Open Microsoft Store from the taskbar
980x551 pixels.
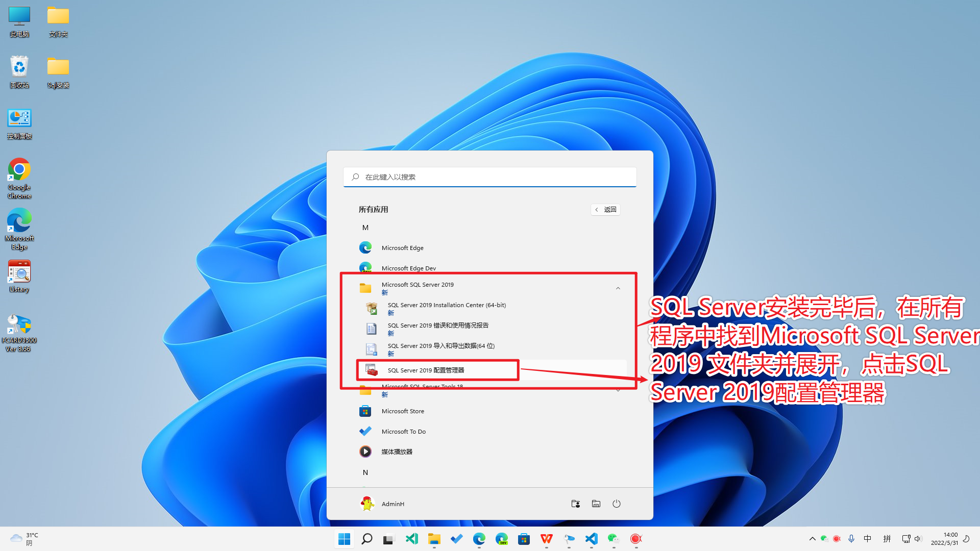[x=524, y=539]
